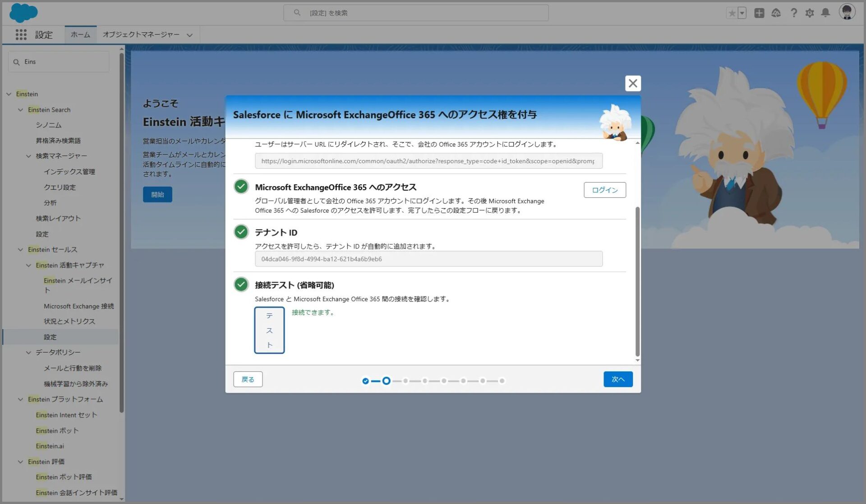Open Microsoft Exchange 接続 in the sidebar
866x504 pixels.
tap(79, 306)
